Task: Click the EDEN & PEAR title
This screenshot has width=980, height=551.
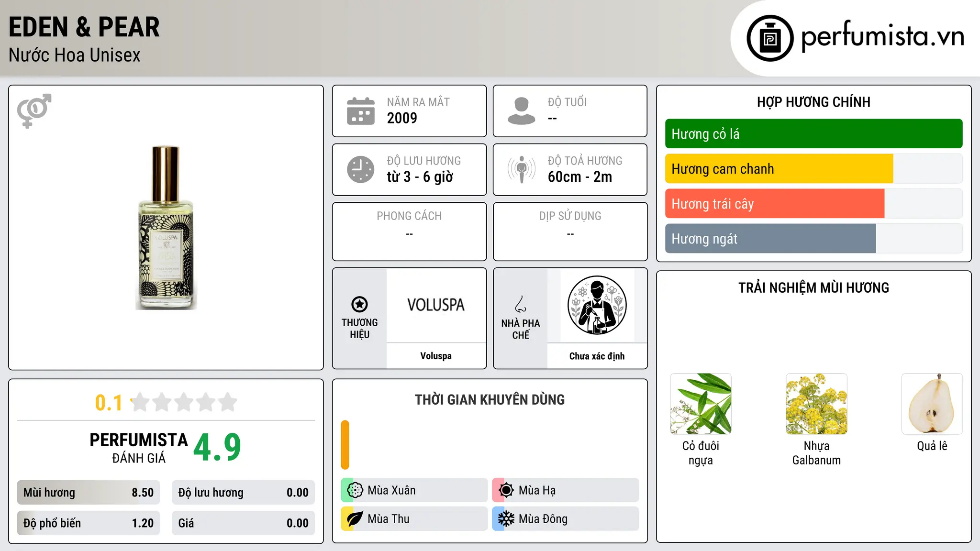Action: pos(84,27)
